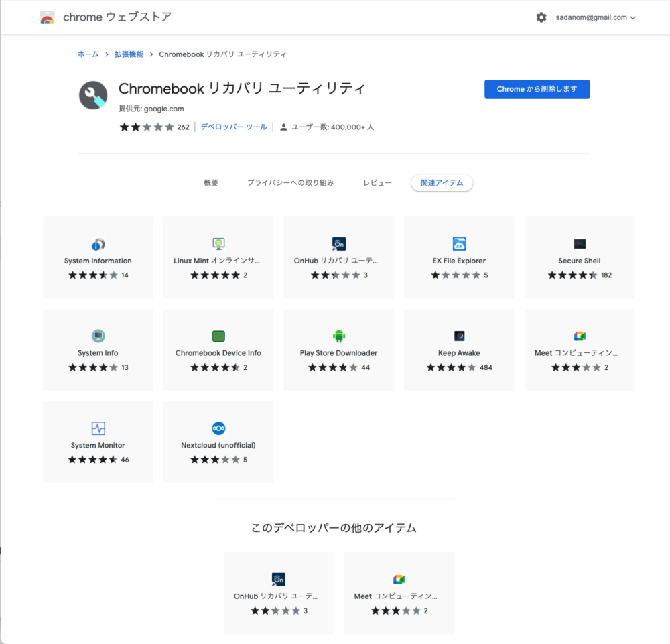Click System Monitor's 46 rating stars

coord(92,460)
